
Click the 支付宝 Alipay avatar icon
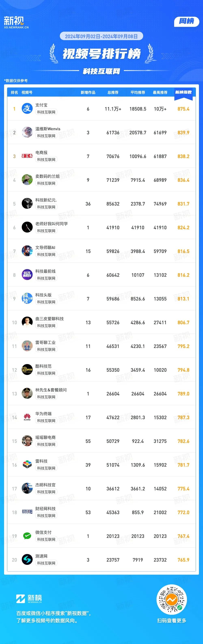click(27, 109)
